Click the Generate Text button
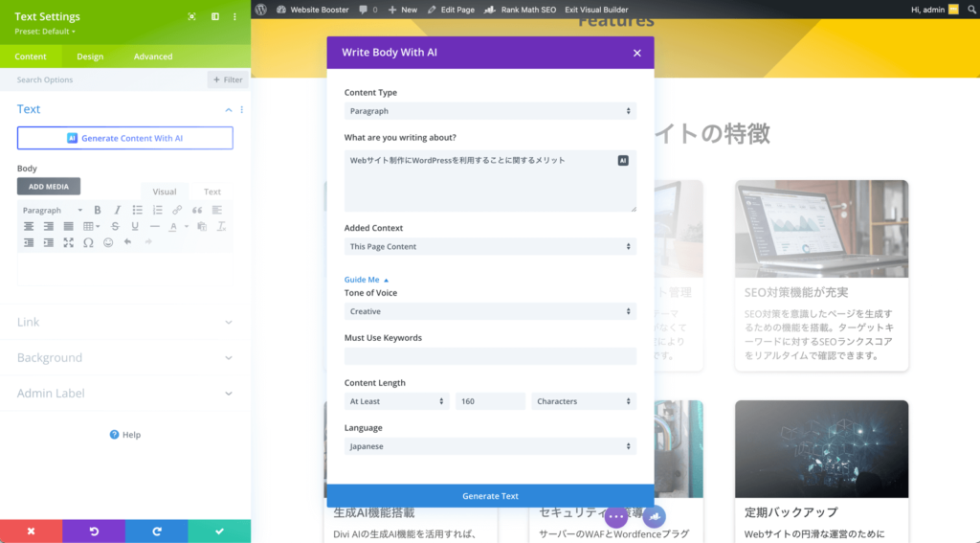 (x=490, y=495)
